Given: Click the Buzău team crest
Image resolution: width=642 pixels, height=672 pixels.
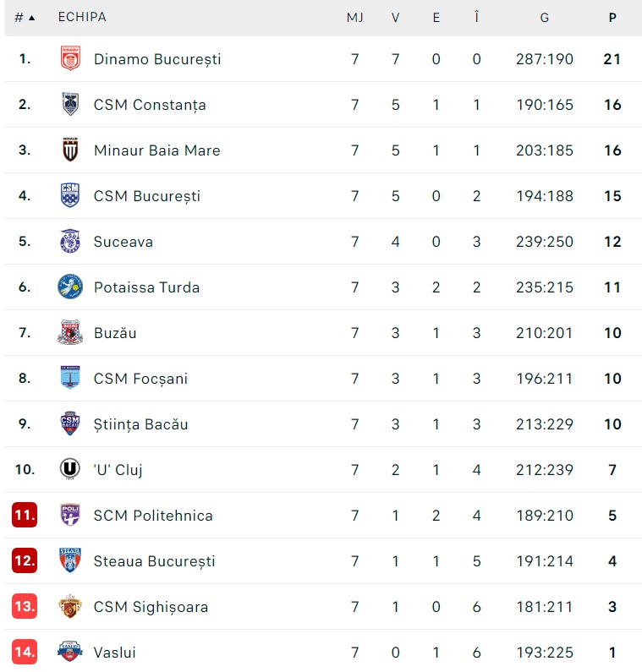Looking at the screenshot, I should pos(70,333).
